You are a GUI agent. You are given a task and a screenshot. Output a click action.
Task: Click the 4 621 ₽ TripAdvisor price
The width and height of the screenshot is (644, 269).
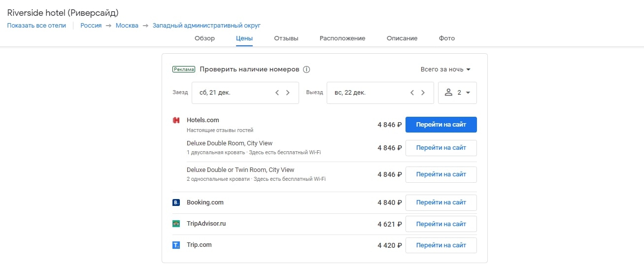click(390, 224)
